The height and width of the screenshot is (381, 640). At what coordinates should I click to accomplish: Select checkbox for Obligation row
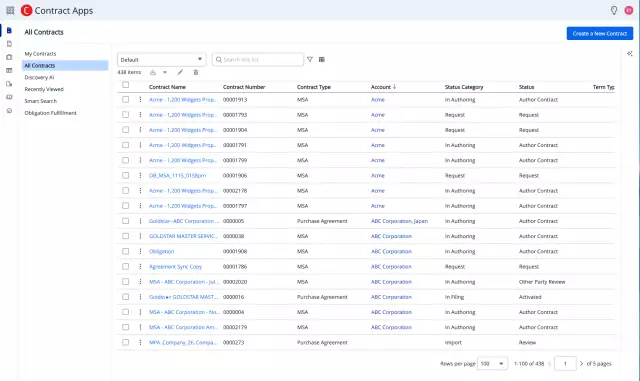pos(125,252)
